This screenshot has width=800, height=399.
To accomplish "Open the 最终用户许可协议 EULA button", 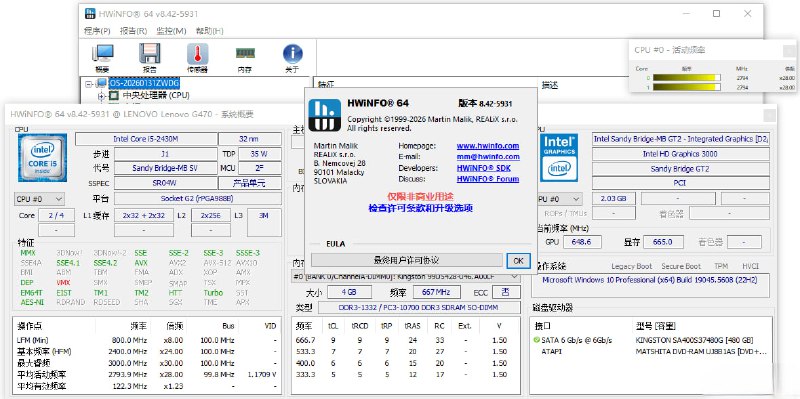I will pos(407,260).
